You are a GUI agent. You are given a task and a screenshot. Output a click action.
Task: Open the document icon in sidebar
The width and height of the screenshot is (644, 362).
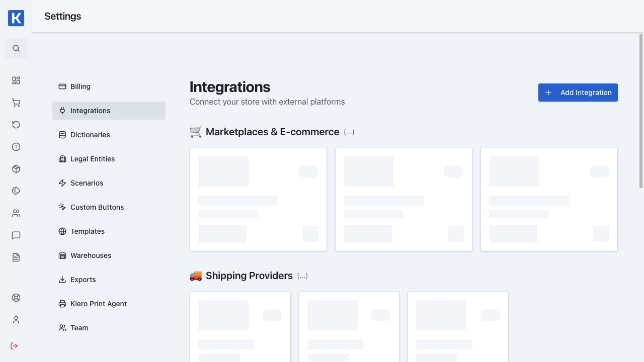16,257
